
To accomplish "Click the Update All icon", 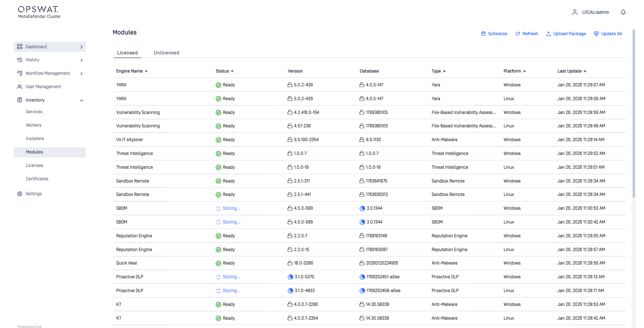I will tap(596, 34).
